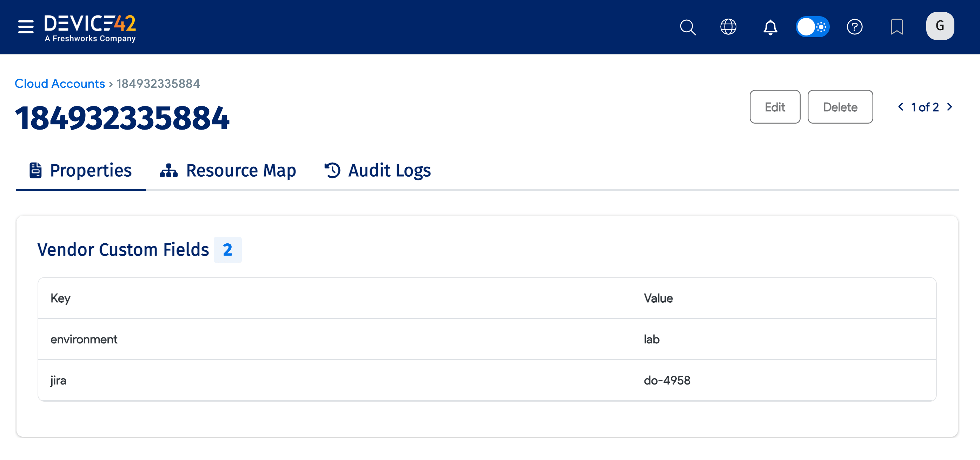Click the user avatar G
The height and width of the screenshot is (460, 980).
point(940,26)
